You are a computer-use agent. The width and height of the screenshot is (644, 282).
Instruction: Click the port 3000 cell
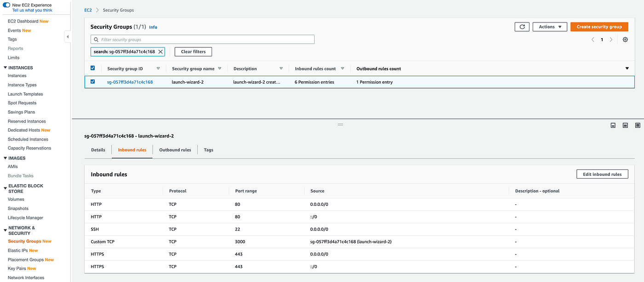pyautogui.click(x=240, y=242)
